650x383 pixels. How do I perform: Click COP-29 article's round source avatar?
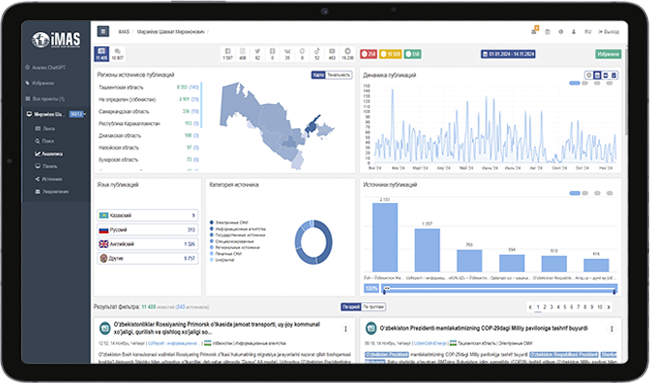point(371,328)
